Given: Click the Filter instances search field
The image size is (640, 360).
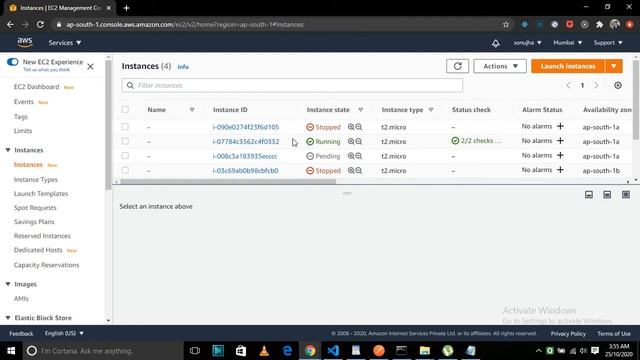Looking at the screenshot, I should (x=292, y=85).
